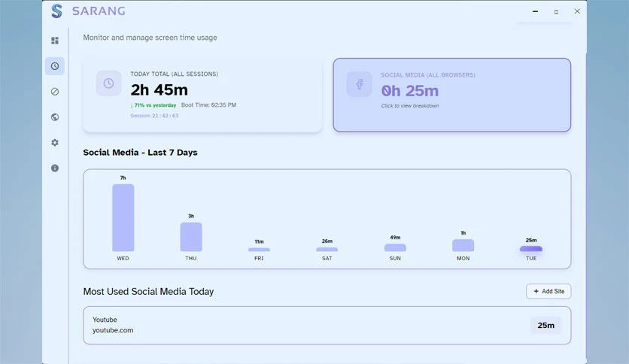Click 'Monitor and manage screen time usage' subtitle

pyautogui.click(x=150, y=38)
